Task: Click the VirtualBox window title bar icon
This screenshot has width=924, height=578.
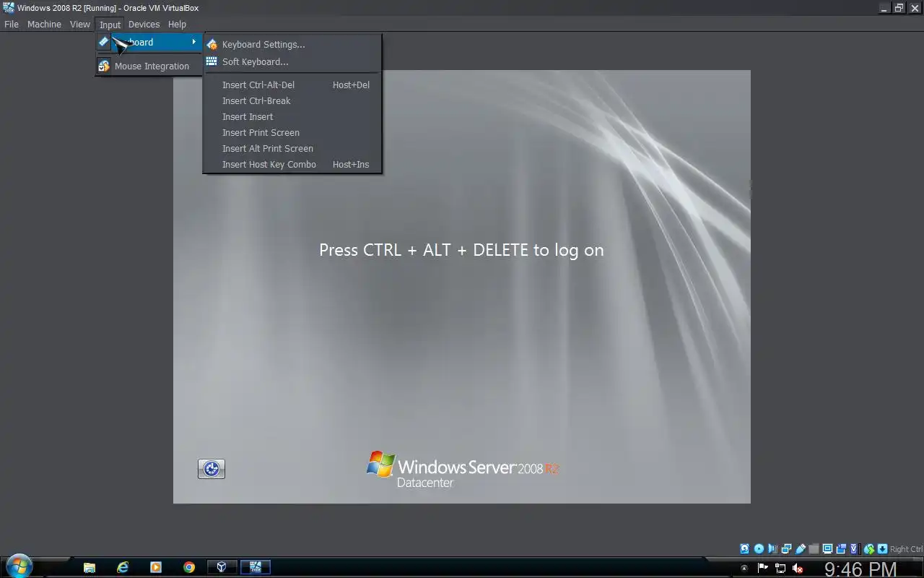Action: click(8, 7)
